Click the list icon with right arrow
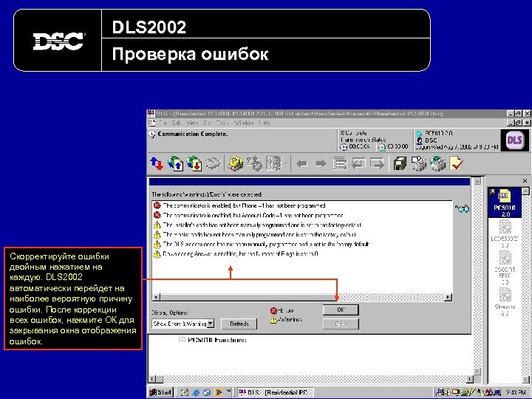 (x=377, y=164)
